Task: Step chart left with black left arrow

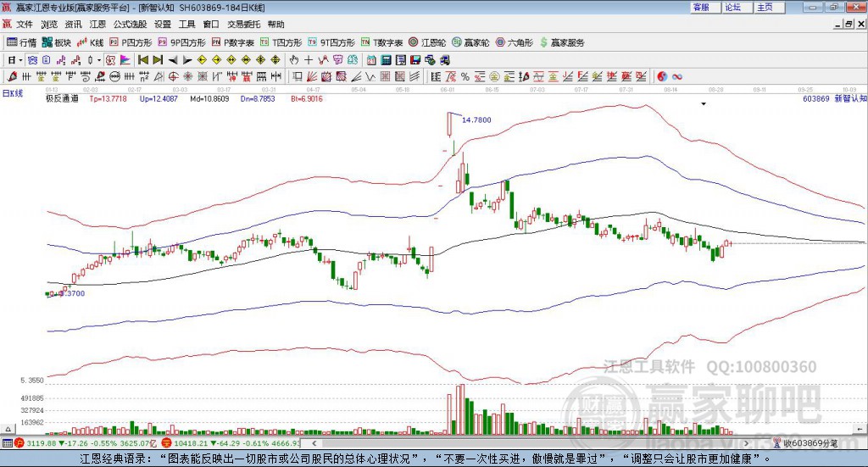Action: point(173,60)
